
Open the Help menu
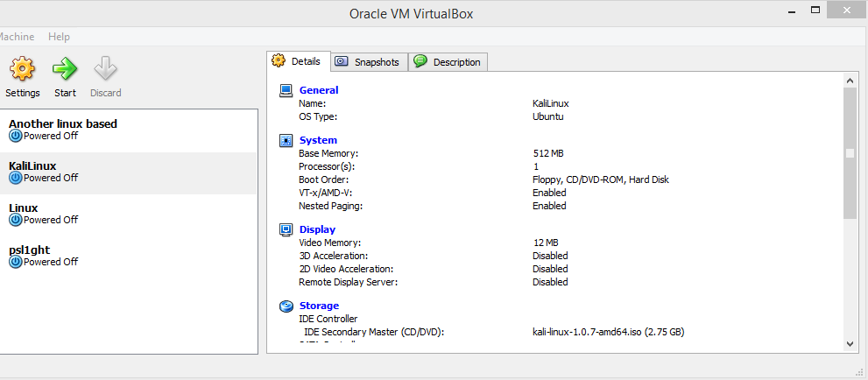(x=59, y=37)
